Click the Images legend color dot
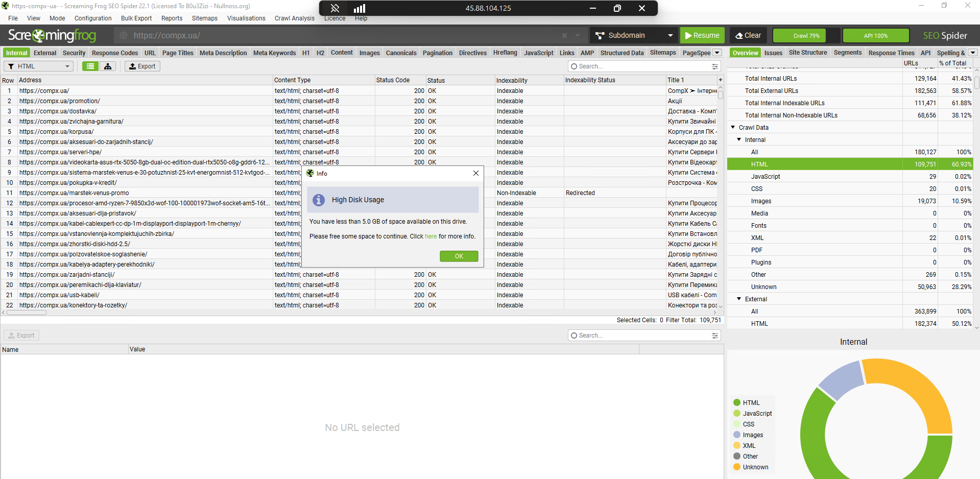The image size is (980, 479). pos(737,435)
